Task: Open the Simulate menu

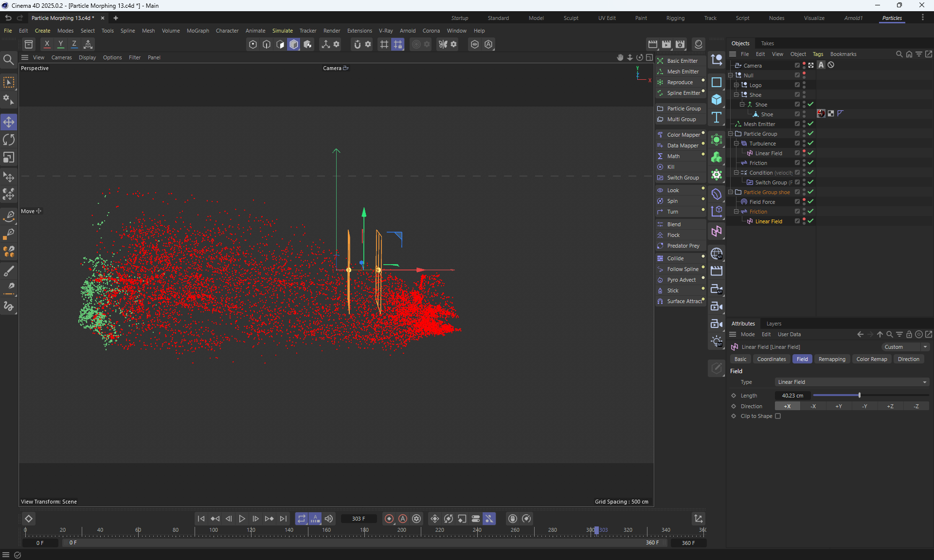Action: [x=282, y=31]
